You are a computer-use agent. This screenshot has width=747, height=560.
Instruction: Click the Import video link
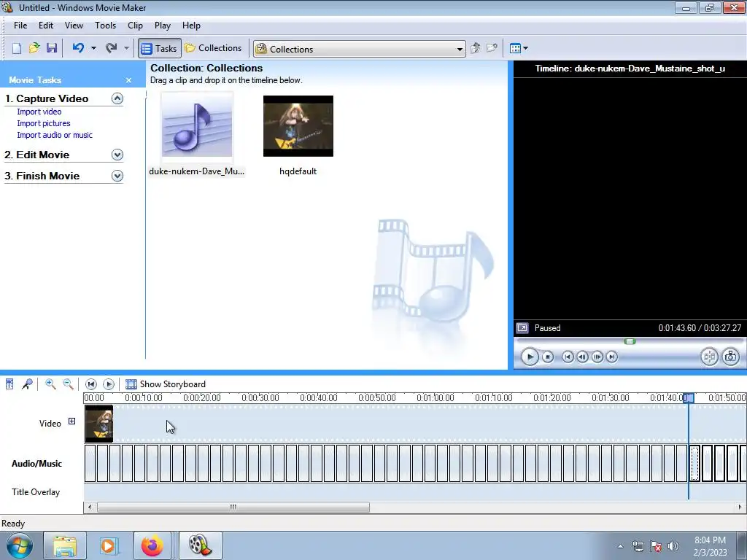click(39, 112)
